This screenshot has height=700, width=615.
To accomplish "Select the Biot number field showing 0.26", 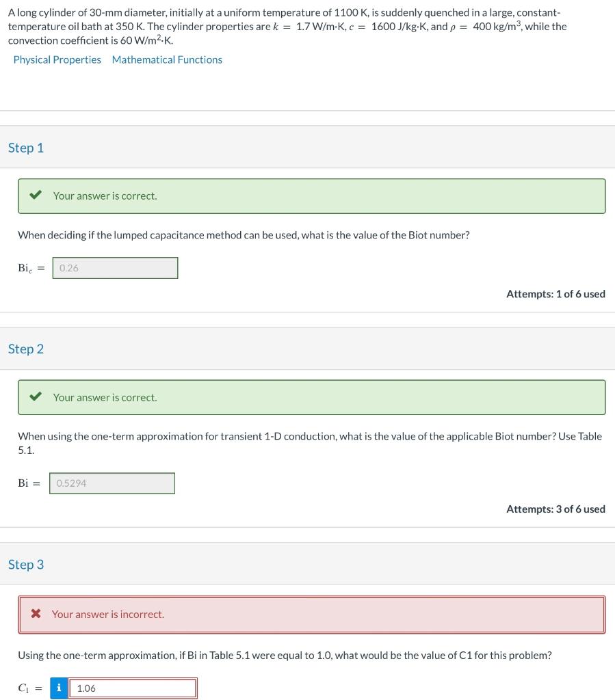I will pyautogui.click(x=115, y=268).
